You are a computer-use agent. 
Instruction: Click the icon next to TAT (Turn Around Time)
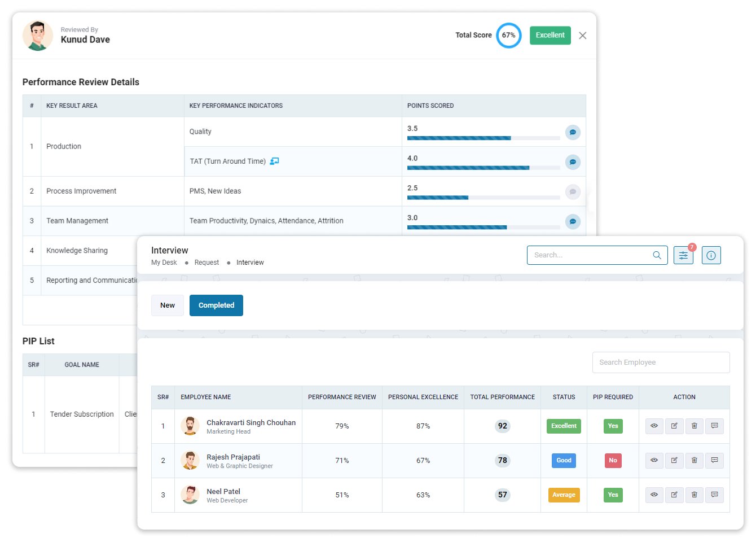(x=274, y=161)
